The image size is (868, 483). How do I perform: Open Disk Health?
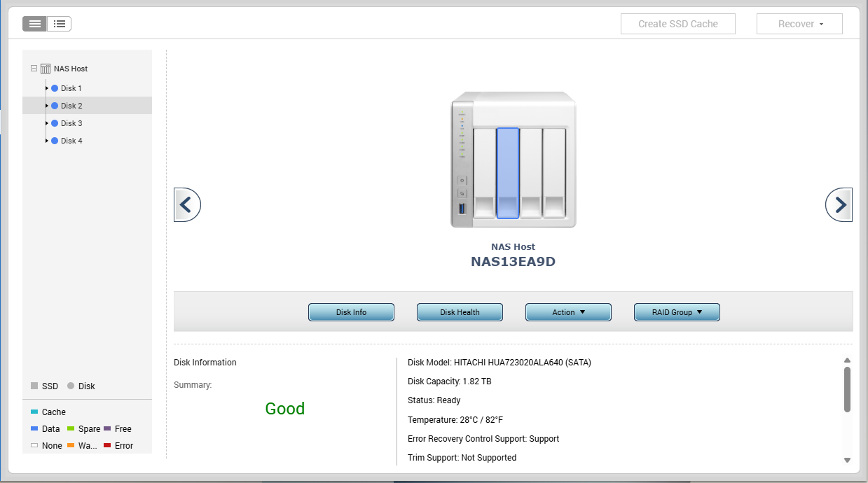[460, 312]
